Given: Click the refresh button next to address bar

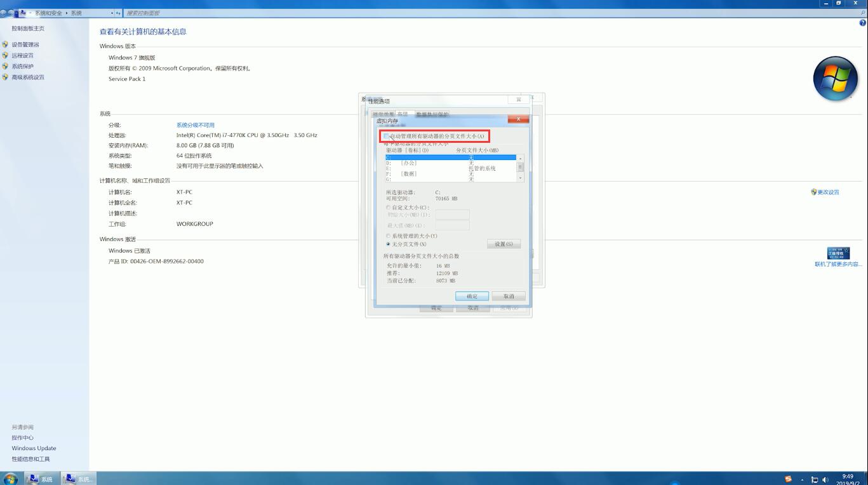Looking at the screenshot, I should coord(118,13).
